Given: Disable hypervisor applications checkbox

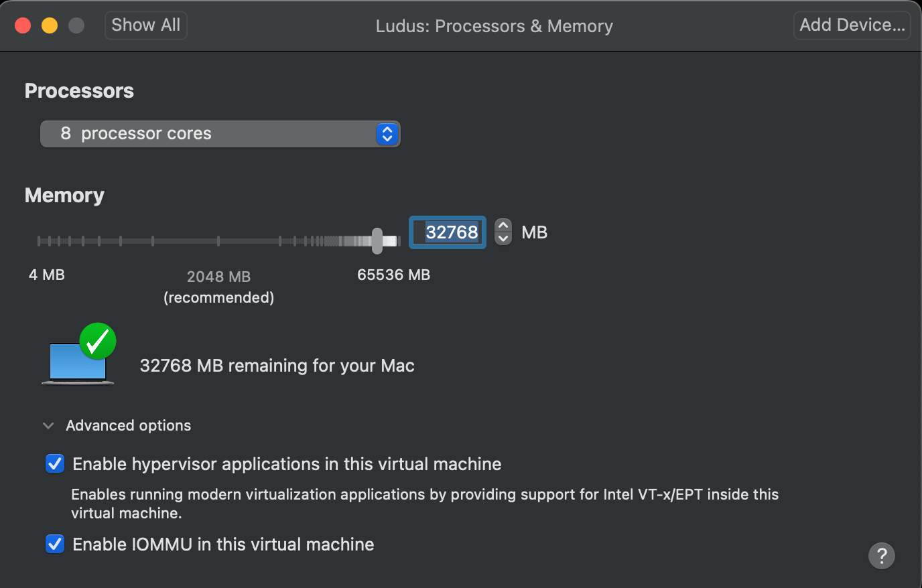Looking at the screenshot, I should point(55,464).
